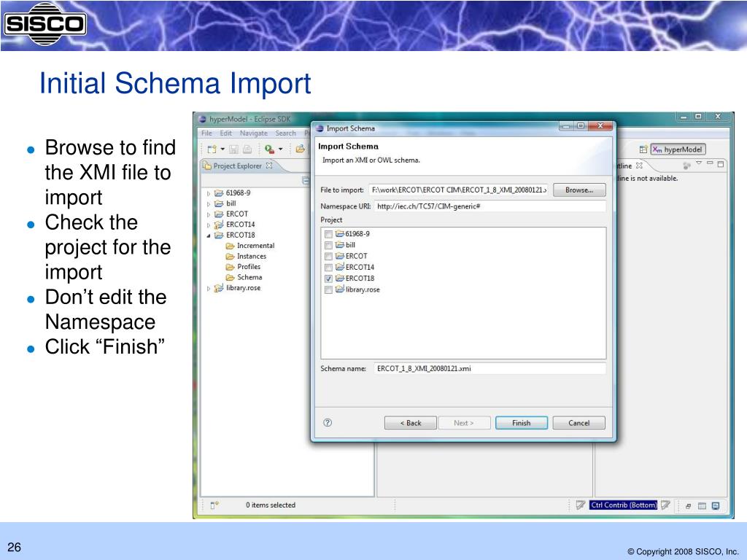The image size is (747, 560).
Task: Switch to the hyperModel perspective
Action: (678, 149)
